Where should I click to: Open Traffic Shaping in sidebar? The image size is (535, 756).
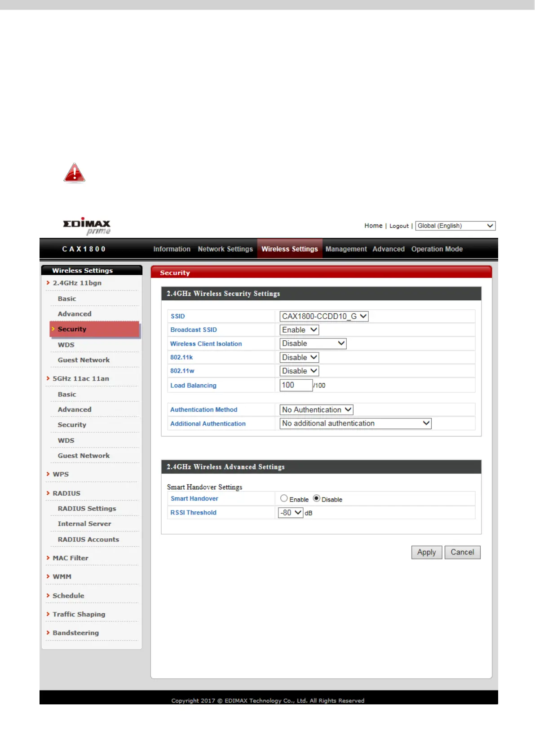79,614
